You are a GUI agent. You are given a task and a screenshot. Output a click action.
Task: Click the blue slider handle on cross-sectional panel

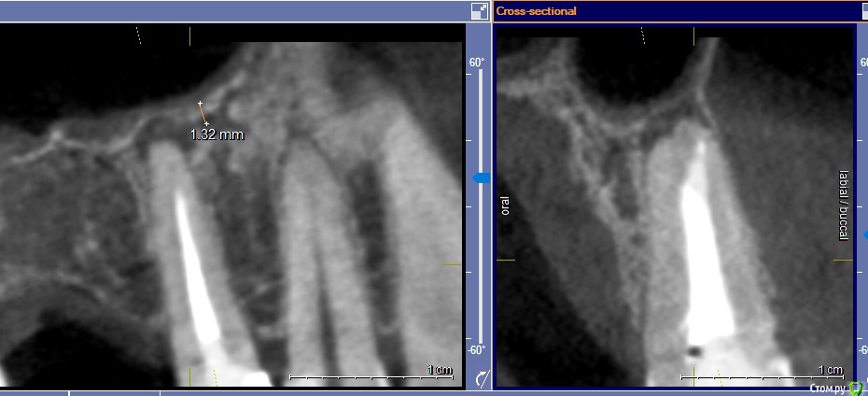tap(862, 233)
